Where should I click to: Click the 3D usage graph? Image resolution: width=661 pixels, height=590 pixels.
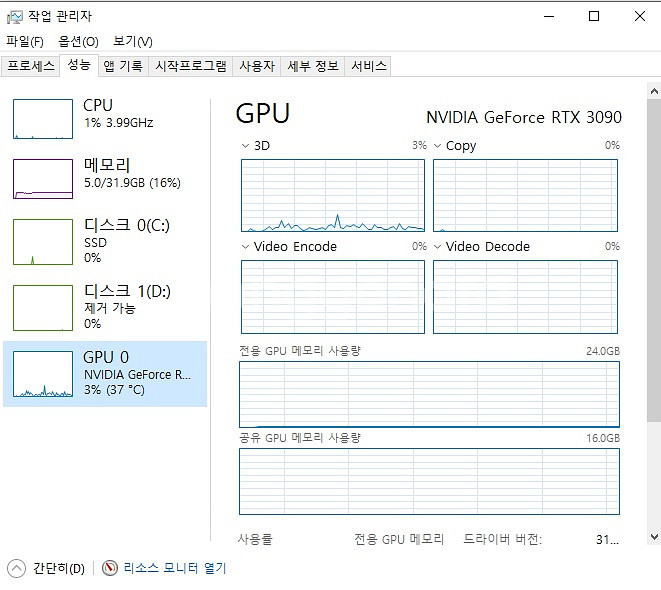coord(333,196)
